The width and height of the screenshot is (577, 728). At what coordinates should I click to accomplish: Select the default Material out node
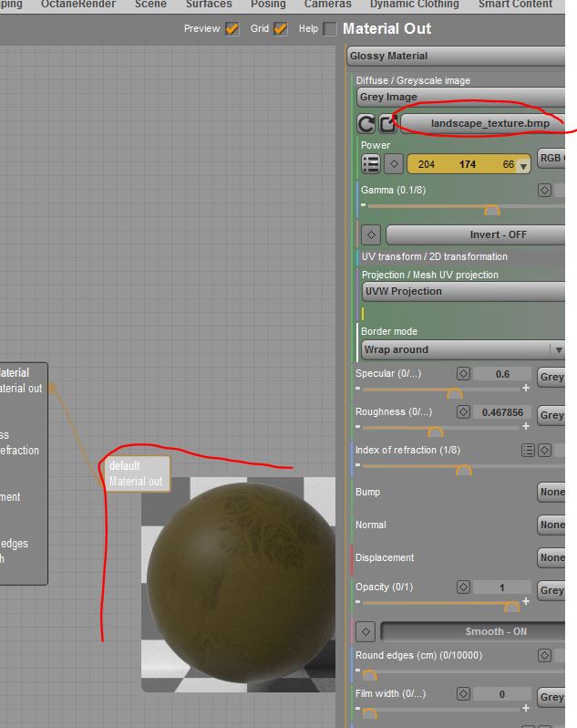pyautogui.click(x=136, y=473)
